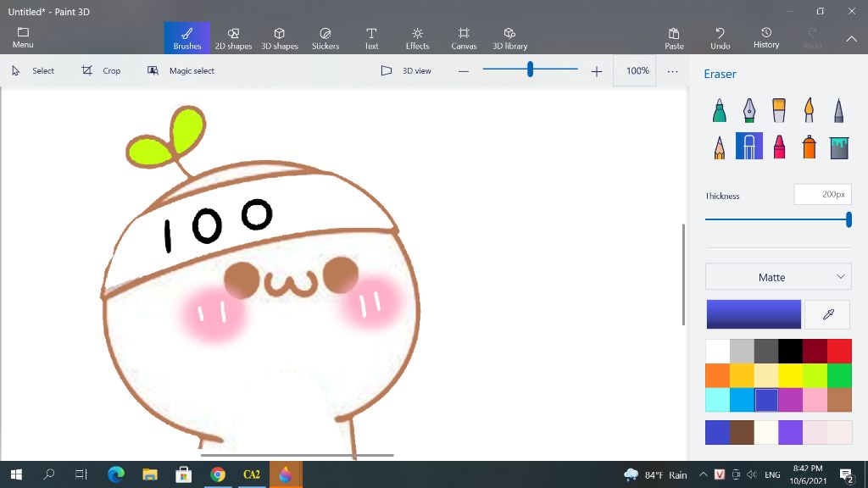
Task: Open the Stickers tab
Action: pos(325,38)
